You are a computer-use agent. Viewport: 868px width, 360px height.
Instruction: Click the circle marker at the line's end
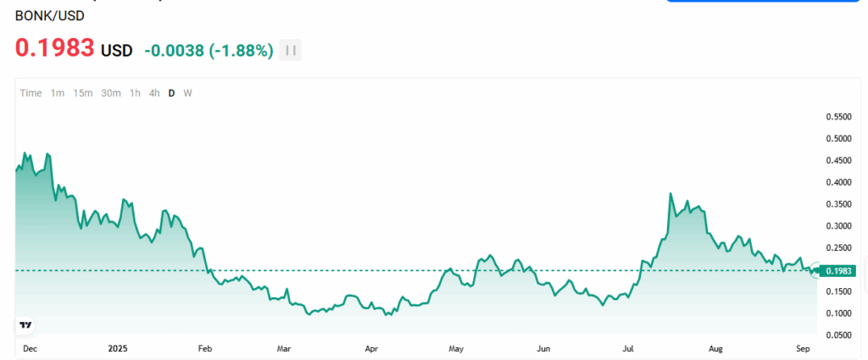(x=816, y=270)
